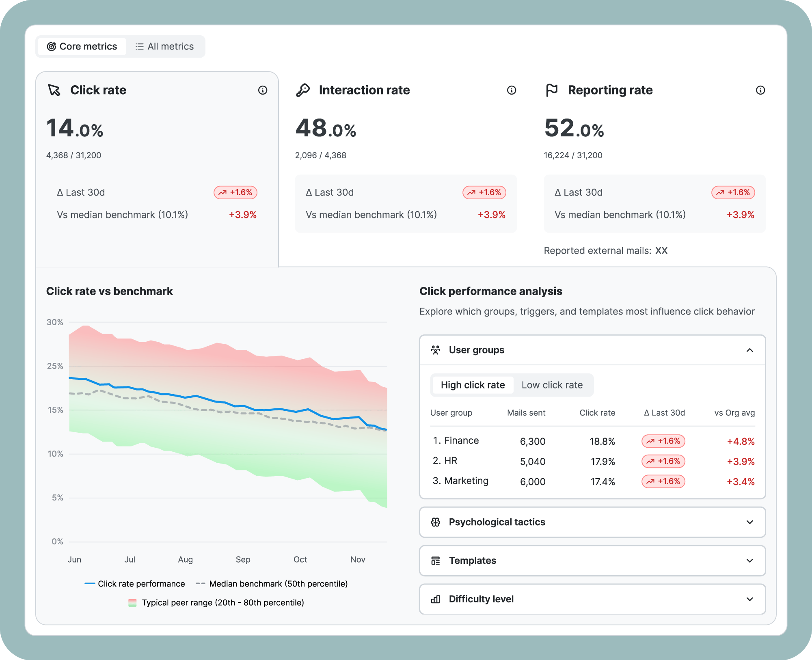
Task: Select the High click rate toggle
Action: (x=473, y=385)
